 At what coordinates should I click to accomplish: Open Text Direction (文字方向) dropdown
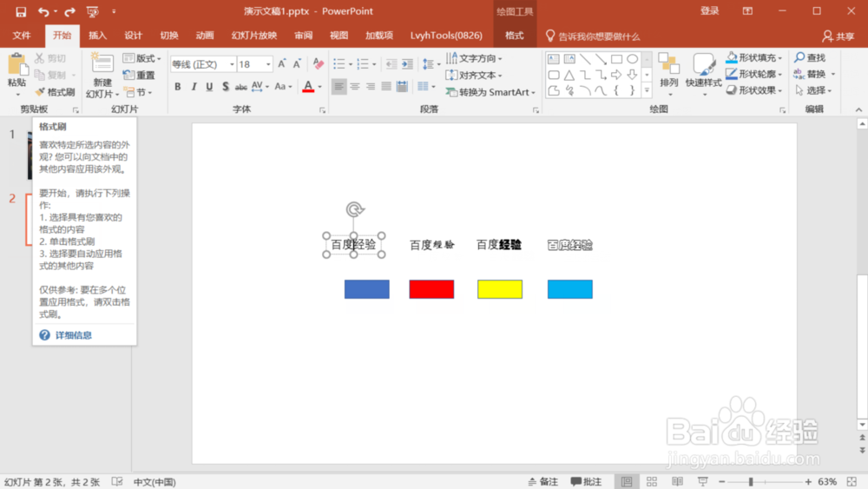coord(475,58)
